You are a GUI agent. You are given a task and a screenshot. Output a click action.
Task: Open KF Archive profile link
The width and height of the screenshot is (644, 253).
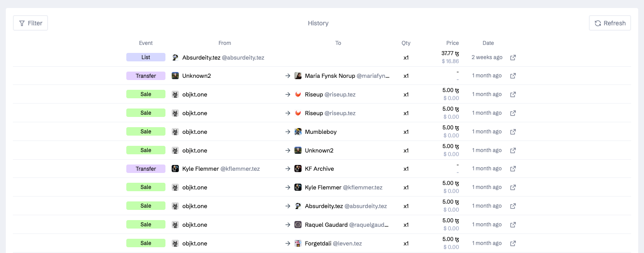tap(319, 169)
